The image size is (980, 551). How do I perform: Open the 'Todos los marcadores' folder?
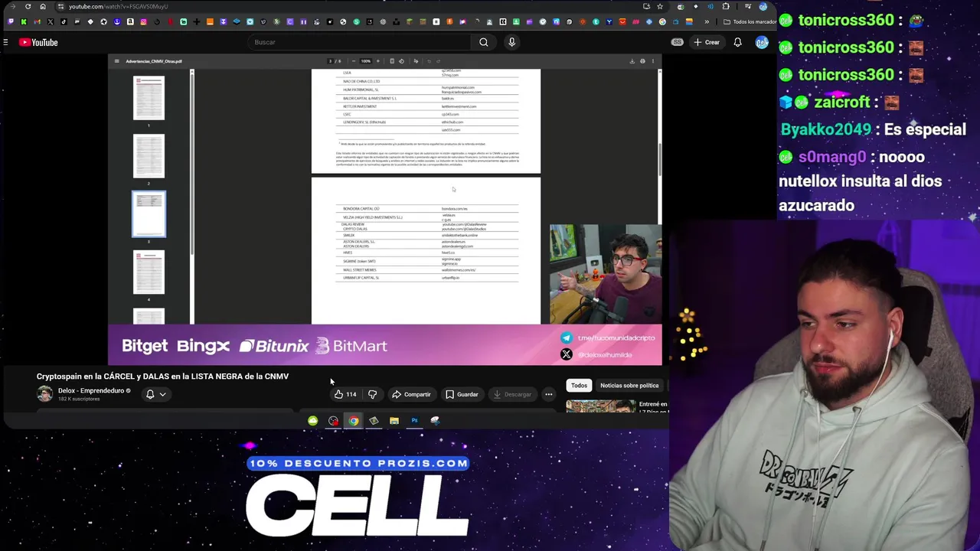click(x=750, y=21)
